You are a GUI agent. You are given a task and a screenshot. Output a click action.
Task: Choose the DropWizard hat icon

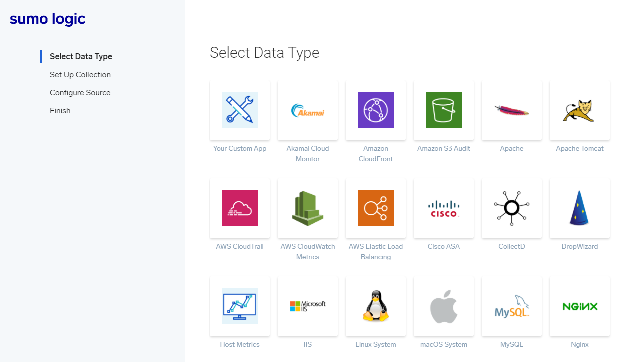point(580,208)
